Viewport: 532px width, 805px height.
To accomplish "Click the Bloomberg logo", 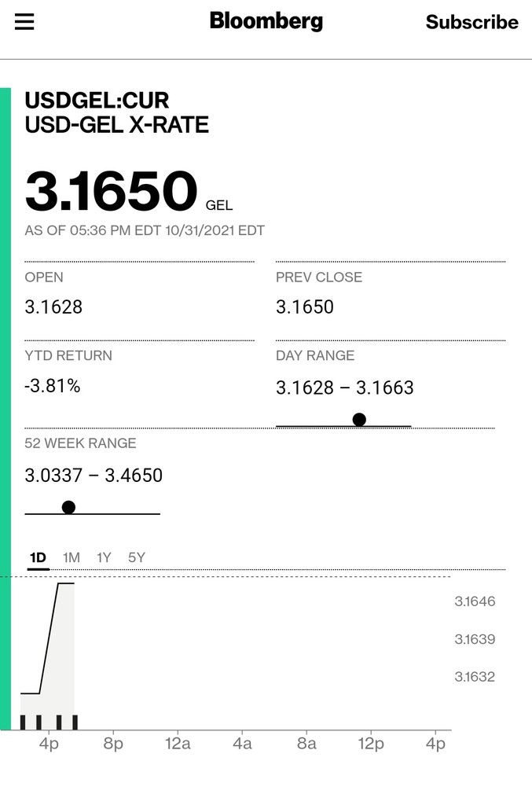I will (x=266, y=21).
